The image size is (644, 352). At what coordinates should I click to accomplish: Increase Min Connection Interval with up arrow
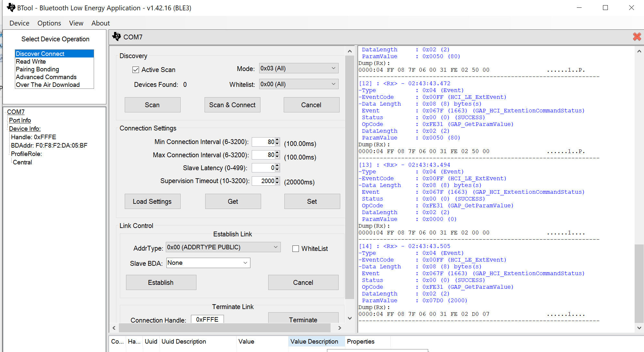pyautogui.click(x=277, y=140)
